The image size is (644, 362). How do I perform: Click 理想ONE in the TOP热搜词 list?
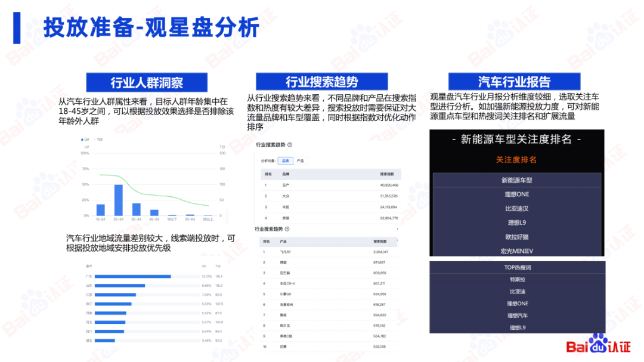(x=518, y=304)
